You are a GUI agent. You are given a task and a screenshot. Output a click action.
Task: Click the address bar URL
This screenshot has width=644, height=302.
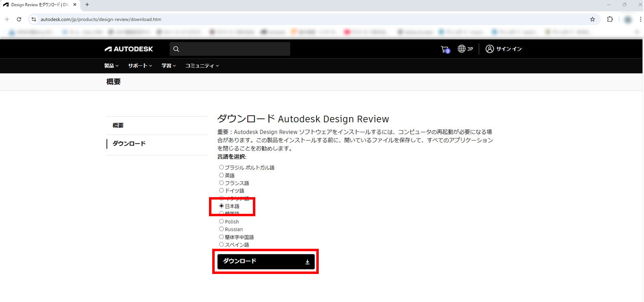[x=101, y=19]
